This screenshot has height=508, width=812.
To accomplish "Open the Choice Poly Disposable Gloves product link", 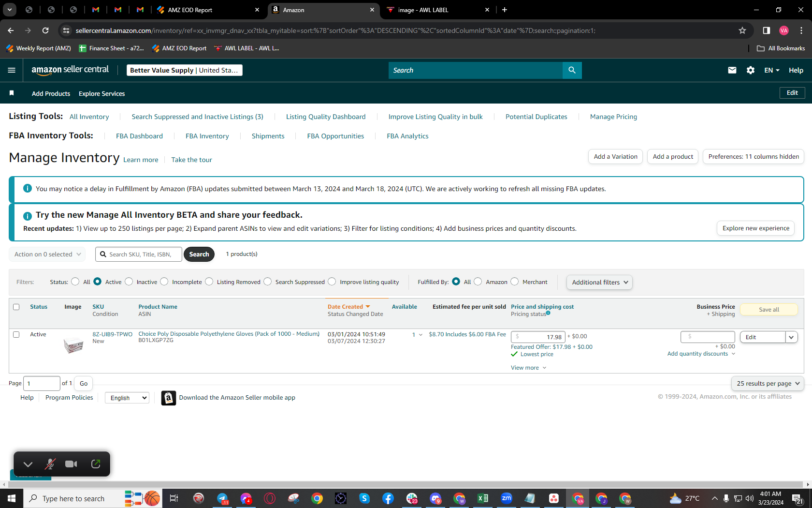I will 229,334.
